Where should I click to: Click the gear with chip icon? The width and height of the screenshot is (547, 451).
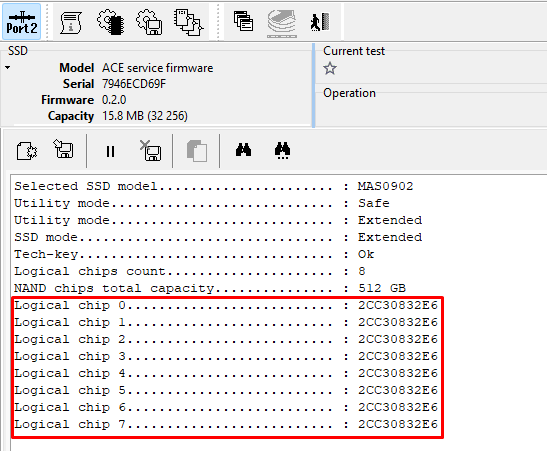(x=111, y=22)
